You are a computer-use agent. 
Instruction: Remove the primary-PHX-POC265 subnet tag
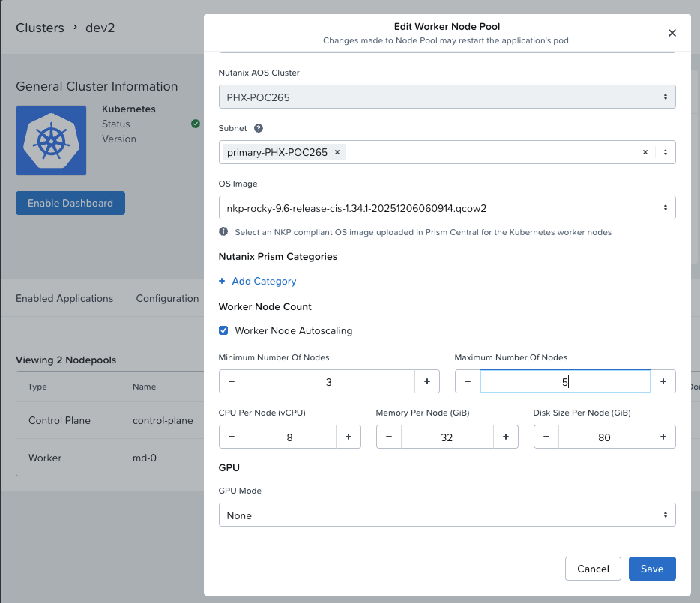pos(337,152)
